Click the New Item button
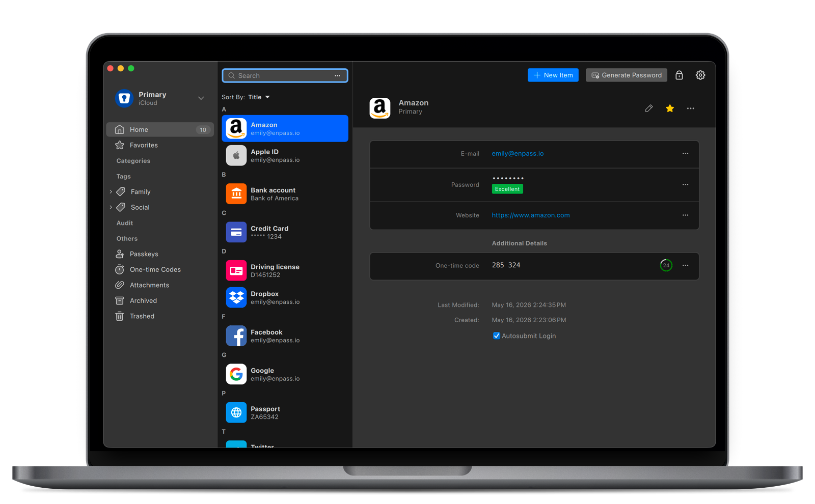Screen dimensions: 815x504 [x=553, y=75]
